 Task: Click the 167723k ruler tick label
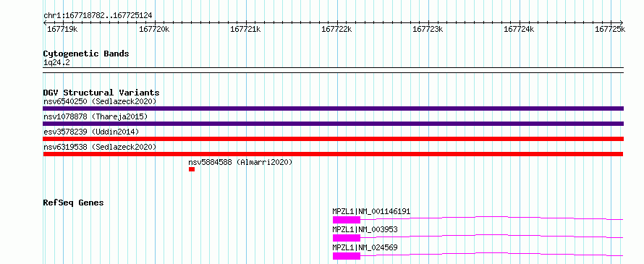tap(428, 29)
